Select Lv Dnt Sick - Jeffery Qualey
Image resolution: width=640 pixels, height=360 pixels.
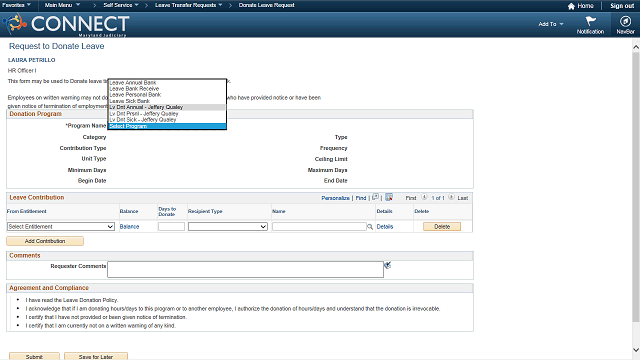pyautogui.click(x=167, y=120)
